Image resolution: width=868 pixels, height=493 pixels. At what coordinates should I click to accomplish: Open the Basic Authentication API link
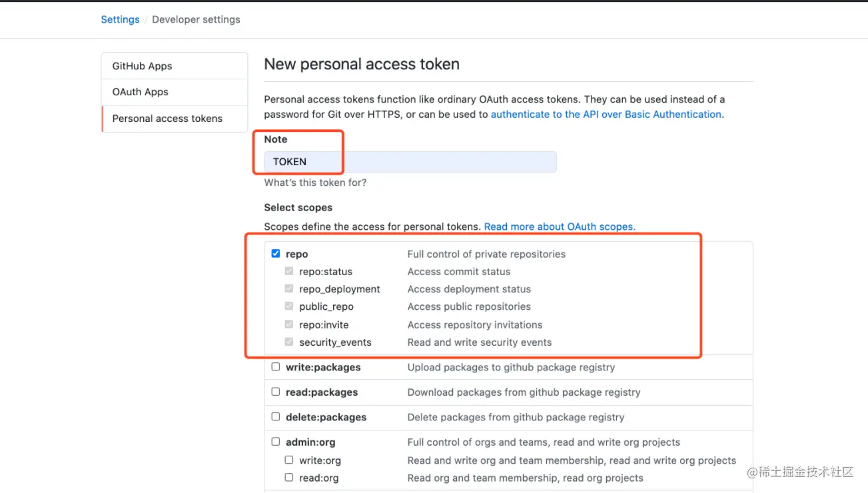click(x=606, y=115)
